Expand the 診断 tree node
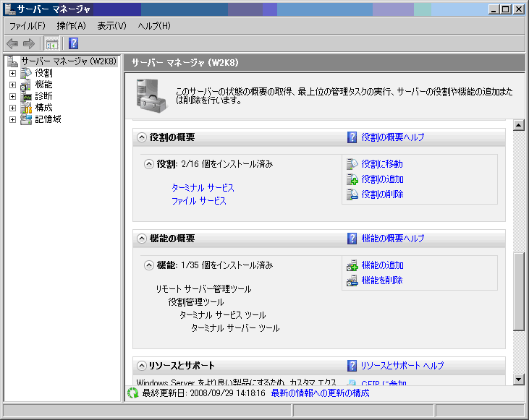 point(12,96)
